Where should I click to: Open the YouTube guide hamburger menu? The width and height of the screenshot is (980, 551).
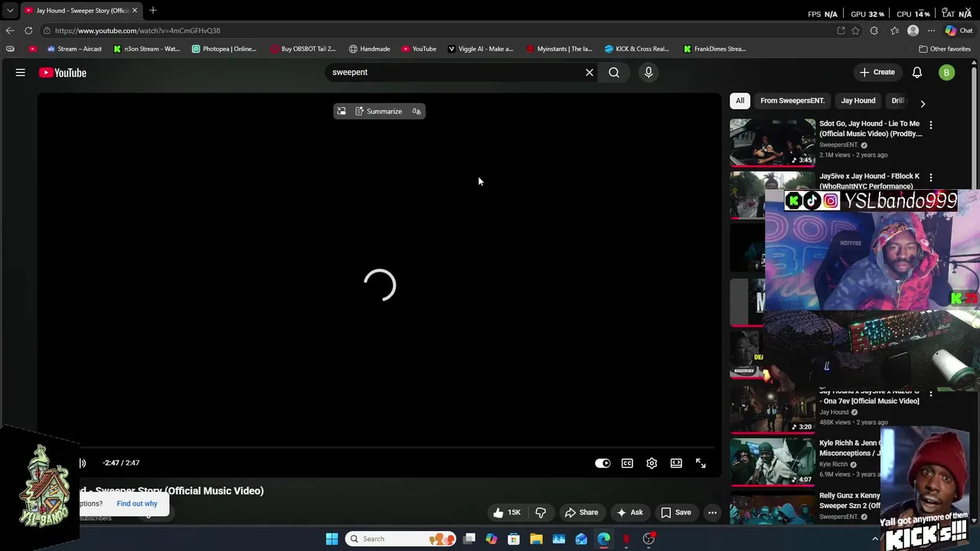pyautogui.click(x=21, y=73)
